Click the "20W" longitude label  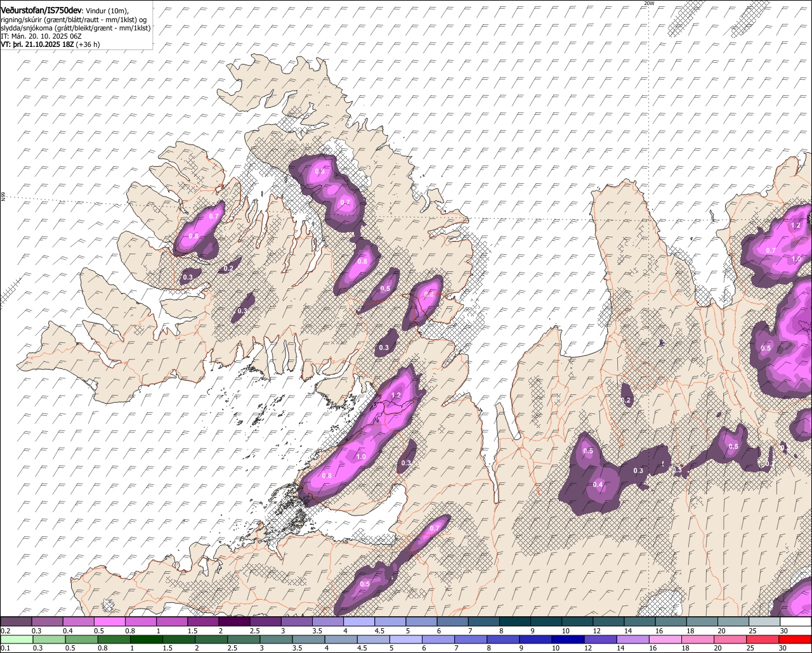pyautogui.click(x=648, y=3)
